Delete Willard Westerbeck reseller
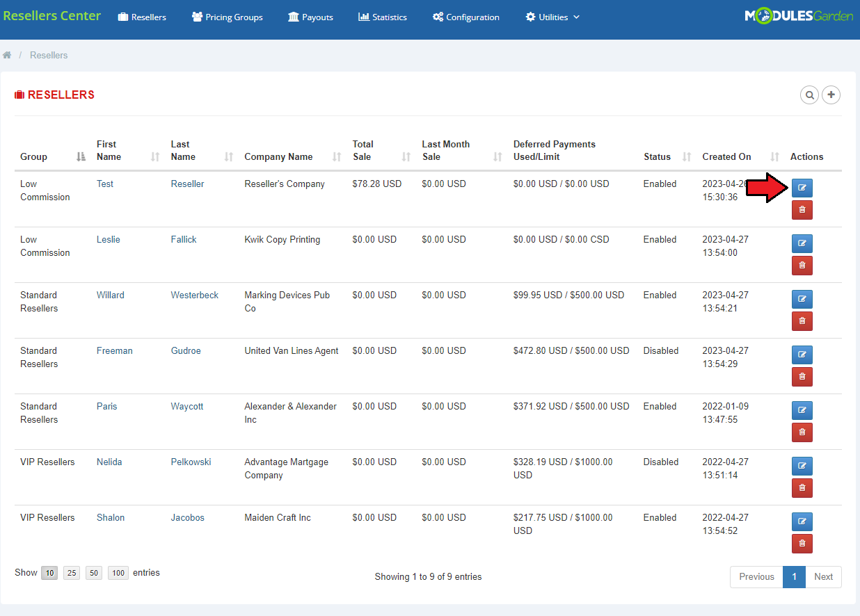Screen dimensions: 860x616 point(802,321)
